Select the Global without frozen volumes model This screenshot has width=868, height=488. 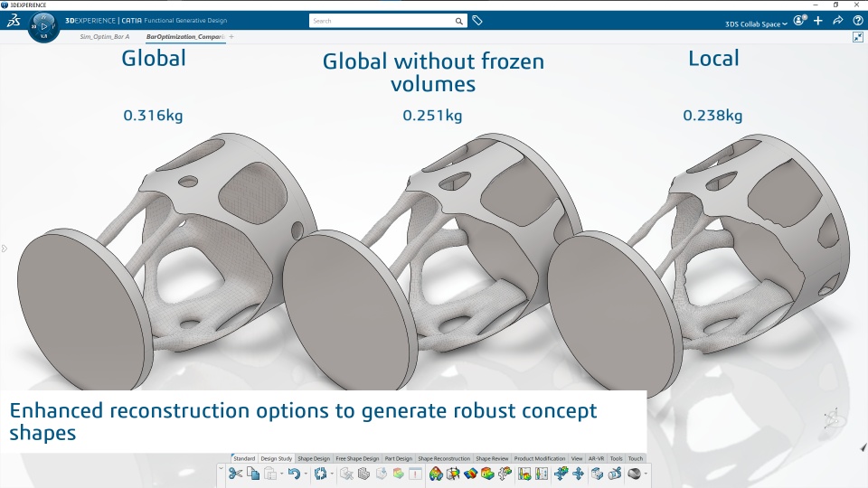tap(432, 263)
